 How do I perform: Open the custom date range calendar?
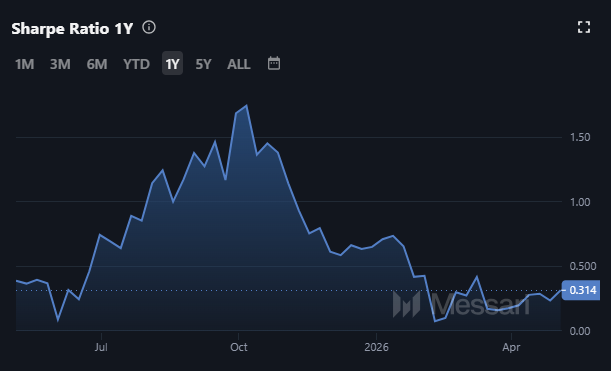click(x=274, y=64)
